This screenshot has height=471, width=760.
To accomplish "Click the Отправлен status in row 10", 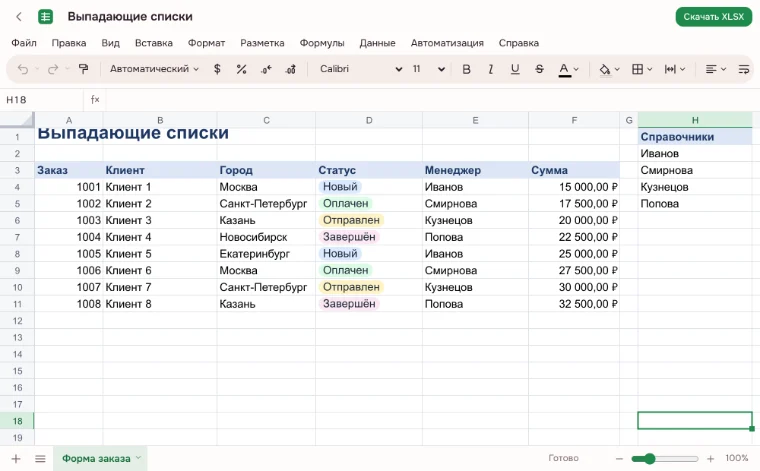I will [x=351, y=287].
